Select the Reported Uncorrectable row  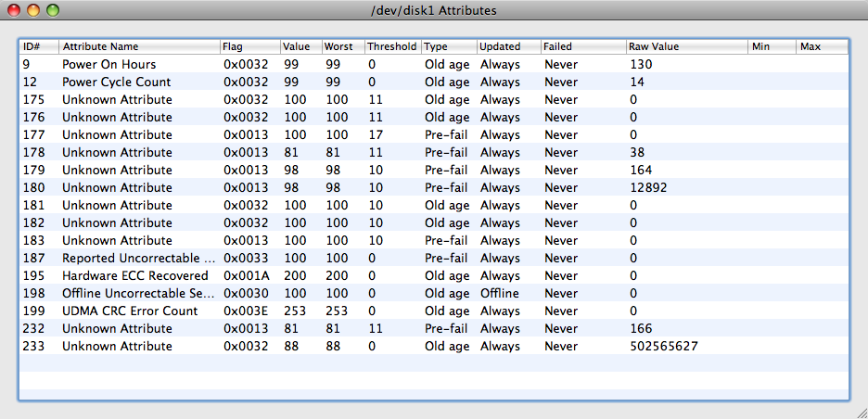(x=434, y=258)
